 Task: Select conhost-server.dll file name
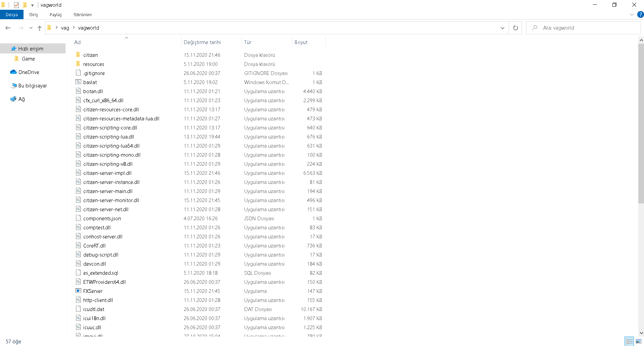click(x=103, y=237)
